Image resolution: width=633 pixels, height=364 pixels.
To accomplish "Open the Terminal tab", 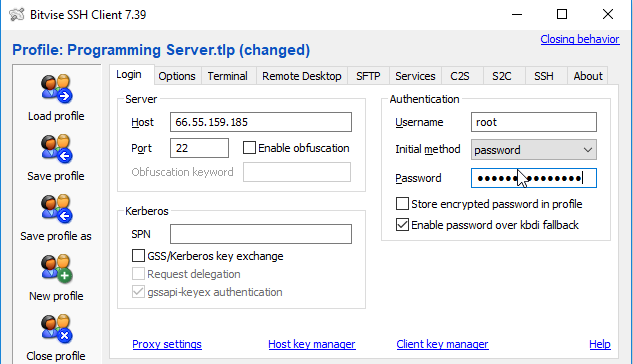I will point(228,76).
